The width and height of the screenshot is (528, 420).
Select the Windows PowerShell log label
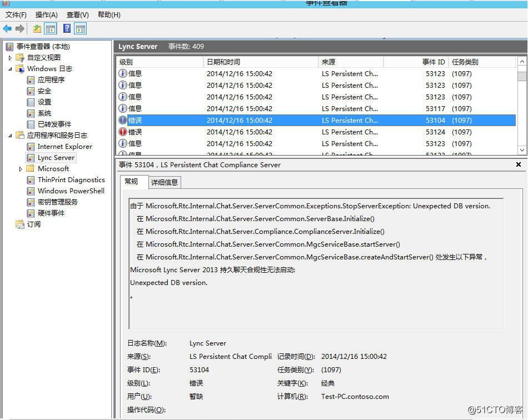pos(71,191)
